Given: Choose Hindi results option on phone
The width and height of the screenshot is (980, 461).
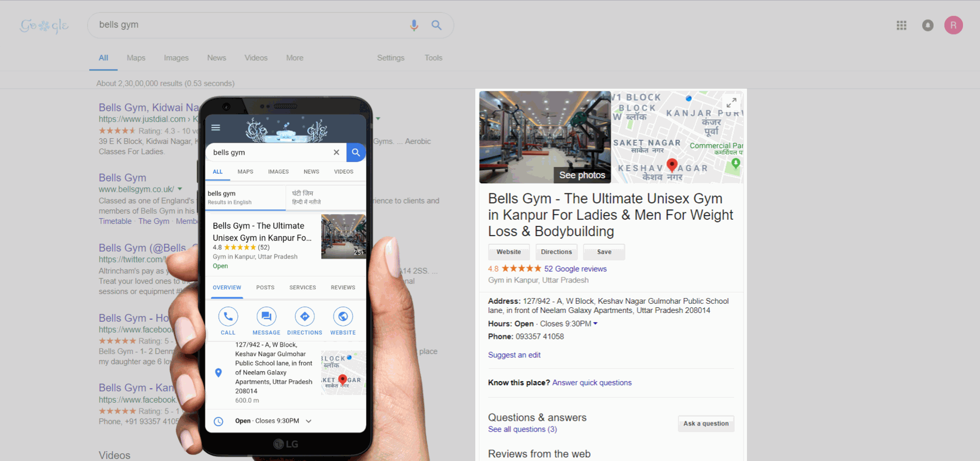Looking at the screenshot, I should click(x=326, y=197).
